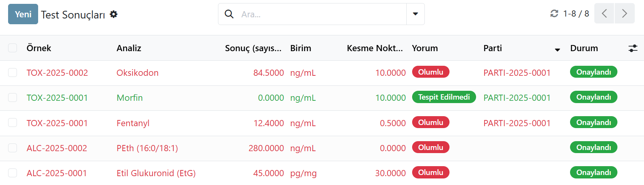Click the Olumlu badge in Oksikodon row
The width and height of the screenshot is (644, 185).
(431, 72)
